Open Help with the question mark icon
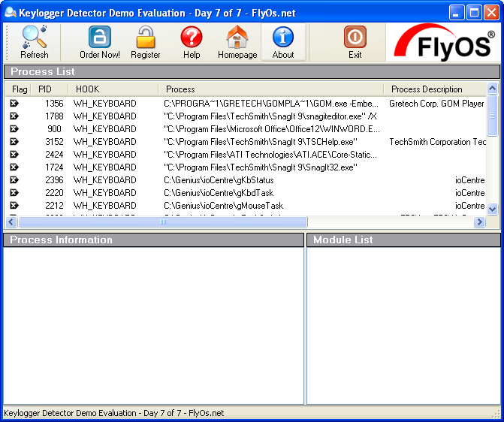 point(192,37)
